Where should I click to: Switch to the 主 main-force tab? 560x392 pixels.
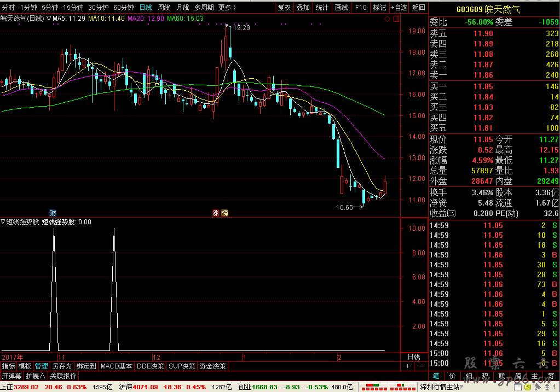(x=535, y=376)
